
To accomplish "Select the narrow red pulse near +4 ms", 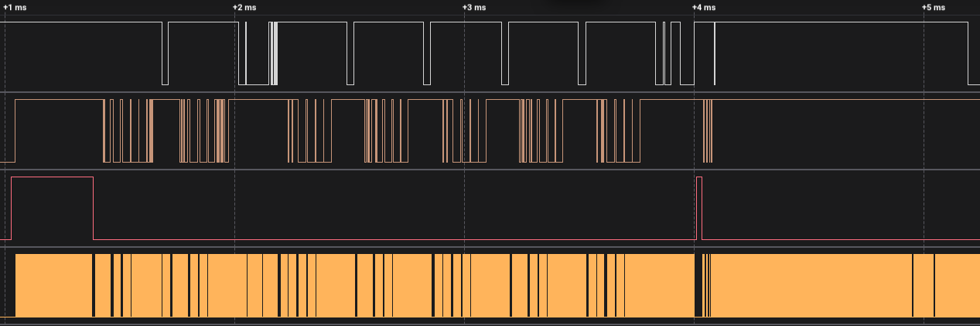I will tap(699, 208).
